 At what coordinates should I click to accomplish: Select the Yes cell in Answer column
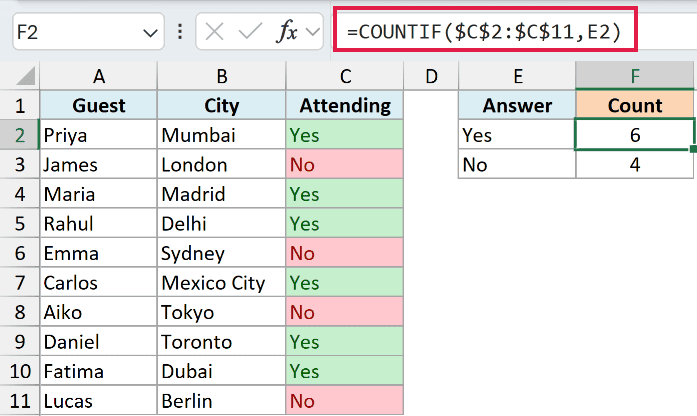point(517,135)
